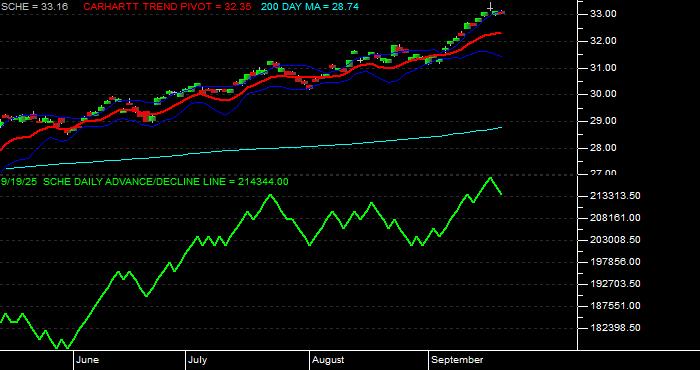Image resolution: width=700 pixels, height=370 pixels.
Task: Click the July month label
Action: (x=197, y=360)
